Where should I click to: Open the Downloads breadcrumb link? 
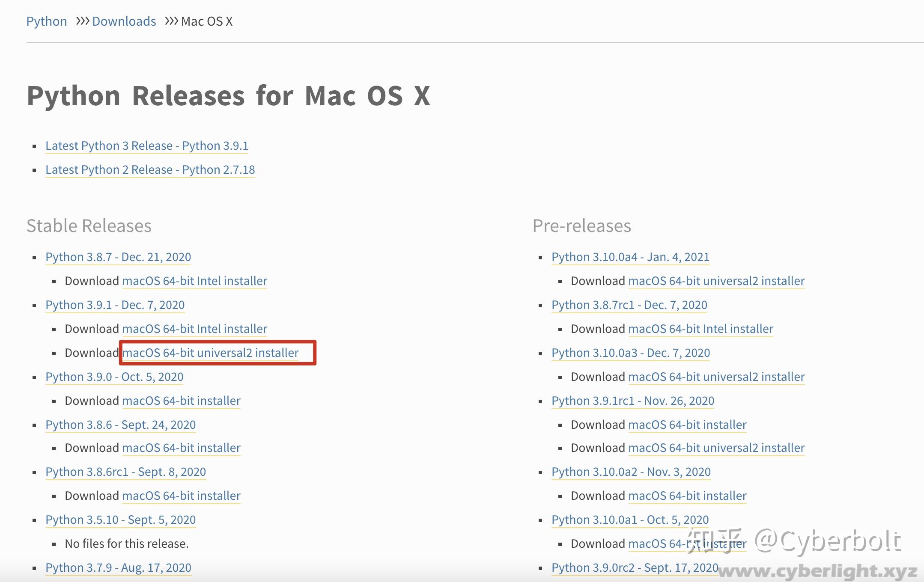coord(124,21)
